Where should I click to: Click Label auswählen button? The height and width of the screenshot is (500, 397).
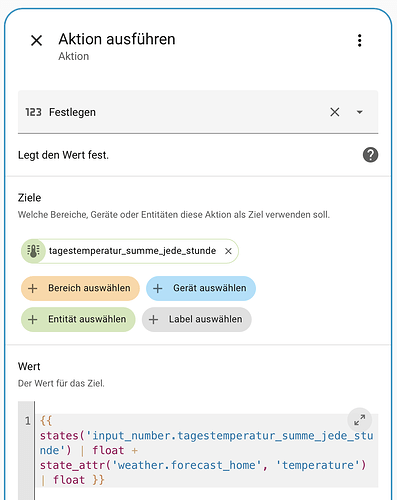pos(197,319)
